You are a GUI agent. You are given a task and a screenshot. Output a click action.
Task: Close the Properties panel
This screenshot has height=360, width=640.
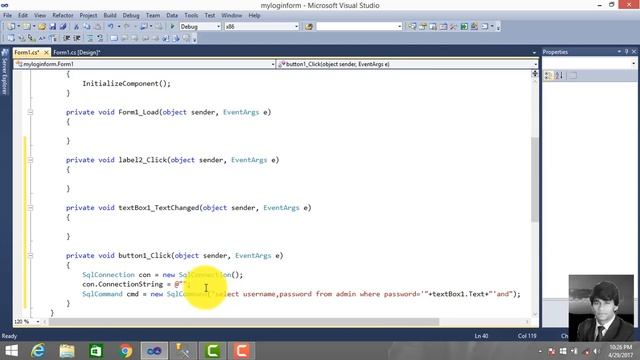(634, 52)
